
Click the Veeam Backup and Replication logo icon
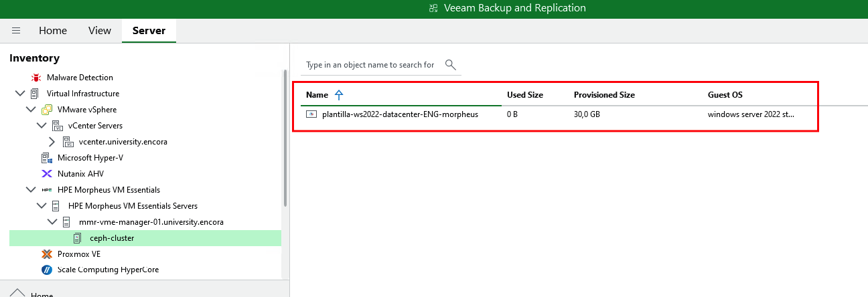point(433,8)
